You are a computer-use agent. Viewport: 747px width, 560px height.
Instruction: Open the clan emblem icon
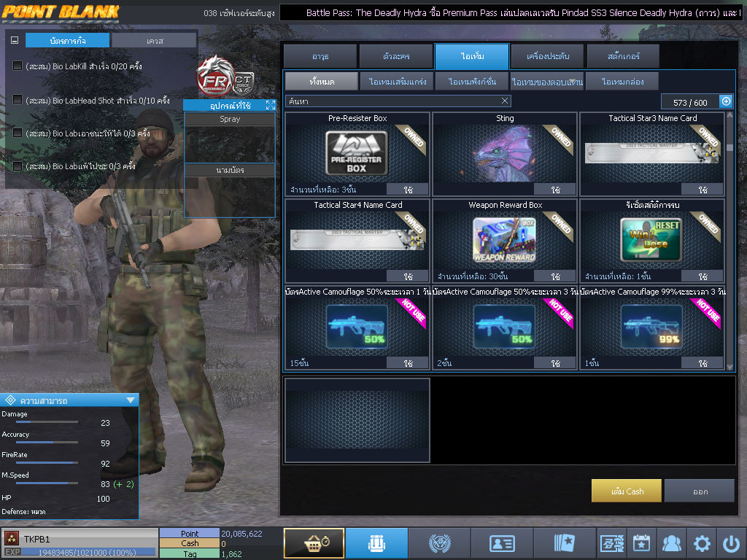point(439,542)
